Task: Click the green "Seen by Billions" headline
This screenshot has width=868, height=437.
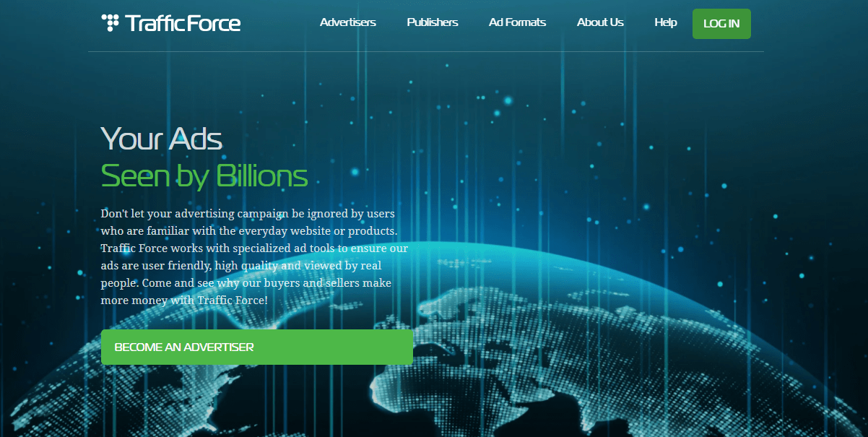Action: tap(204, 176)
